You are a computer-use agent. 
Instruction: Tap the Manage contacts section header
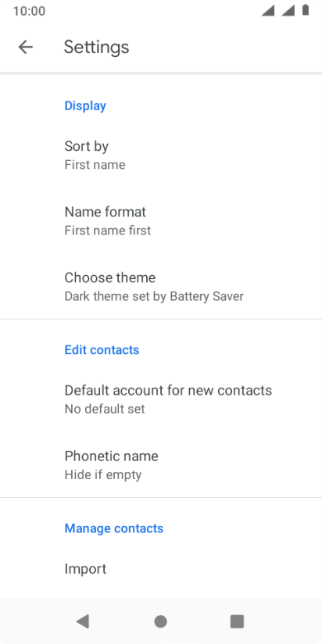(114, 528)
